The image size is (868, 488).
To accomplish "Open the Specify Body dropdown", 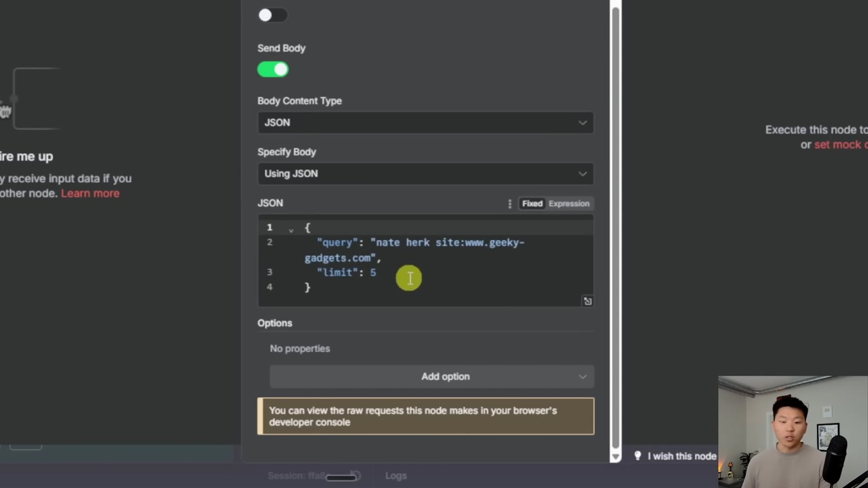I will point(426,174).
